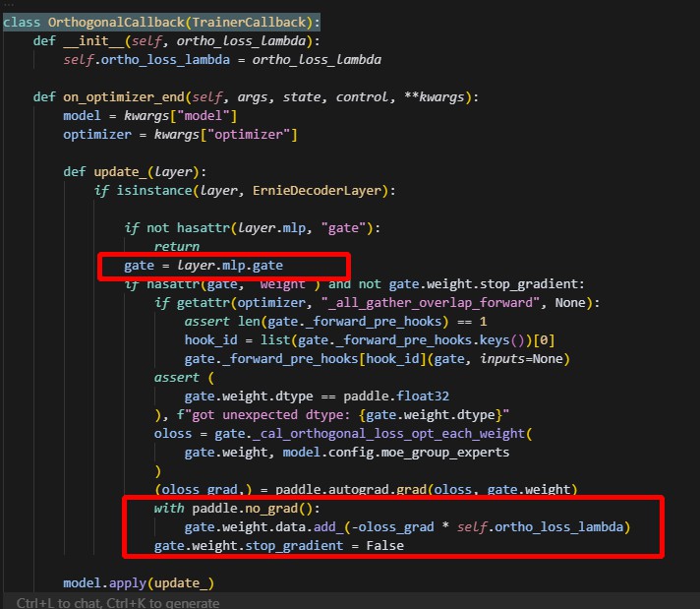Screen dimensions: 700x609
Task: Click the "optimizer" string key in kwargs
Action: [251, 134]
